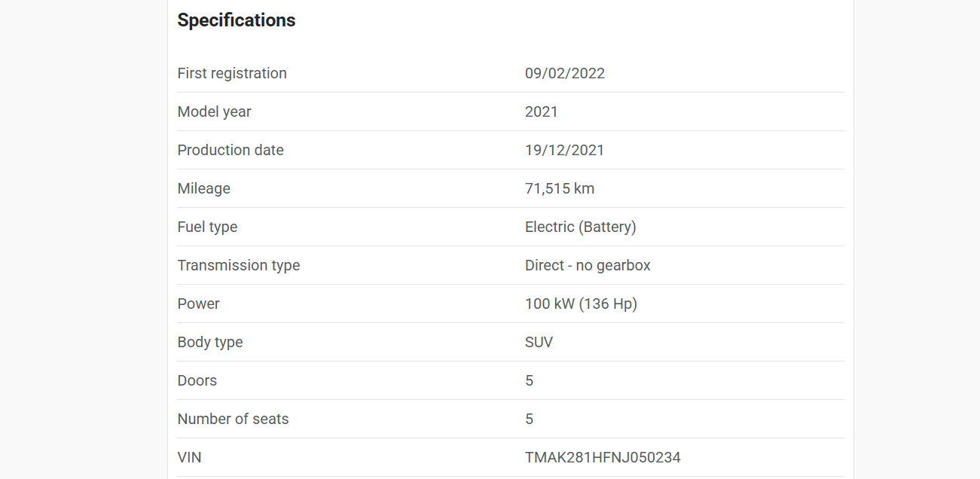The height and width of the screenshot is (479, 980).
Task: Click the Production date label
Action: (x=230, y=150)
